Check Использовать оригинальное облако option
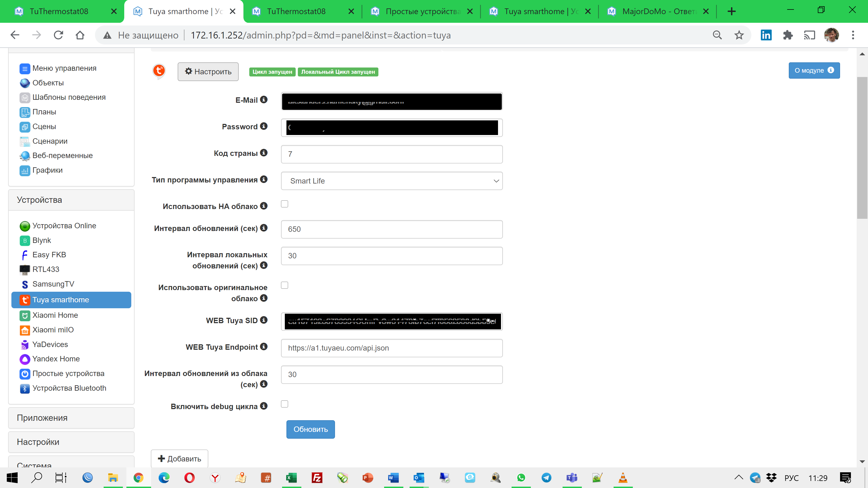Image resolution: width=868 pixels, height=488 pixels. 285,285
